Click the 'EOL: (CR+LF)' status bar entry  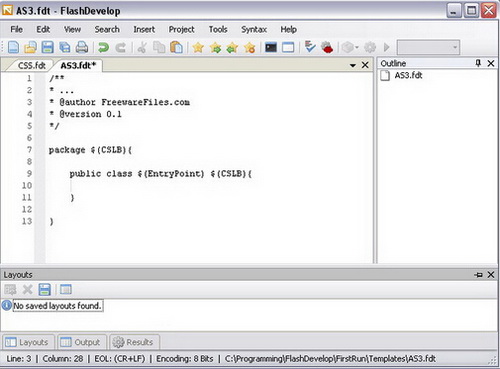pyautogui.click(x=120, y=359)
